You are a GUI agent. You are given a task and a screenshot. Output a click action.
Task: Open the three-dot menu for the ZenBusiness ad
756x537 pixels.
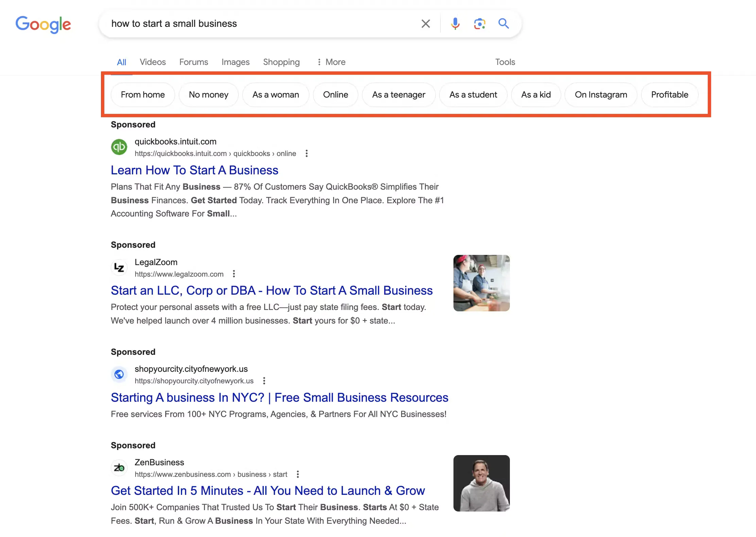(x=298, y=474)
